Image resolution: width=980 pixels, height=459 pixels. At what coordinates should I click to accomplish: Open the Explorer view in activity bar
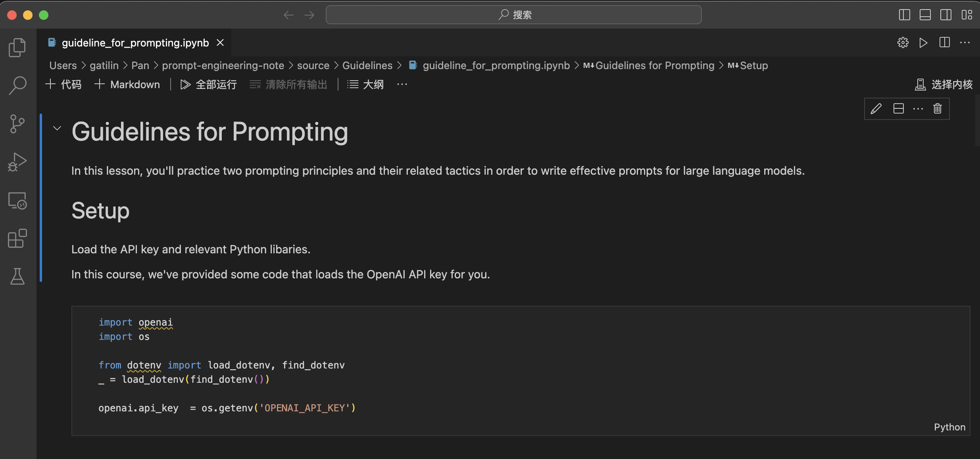click(x=17, y=48)
